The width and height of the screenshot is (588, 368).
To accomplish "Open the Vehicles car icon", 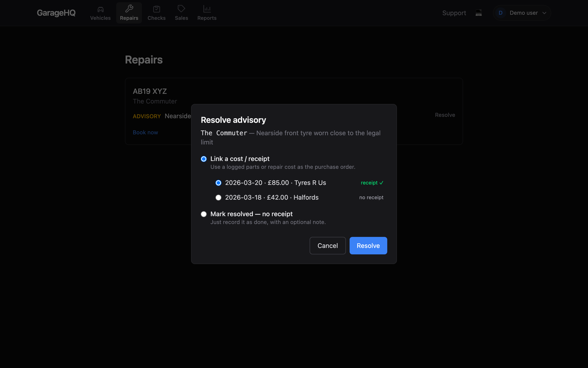I will pos(100,9).
